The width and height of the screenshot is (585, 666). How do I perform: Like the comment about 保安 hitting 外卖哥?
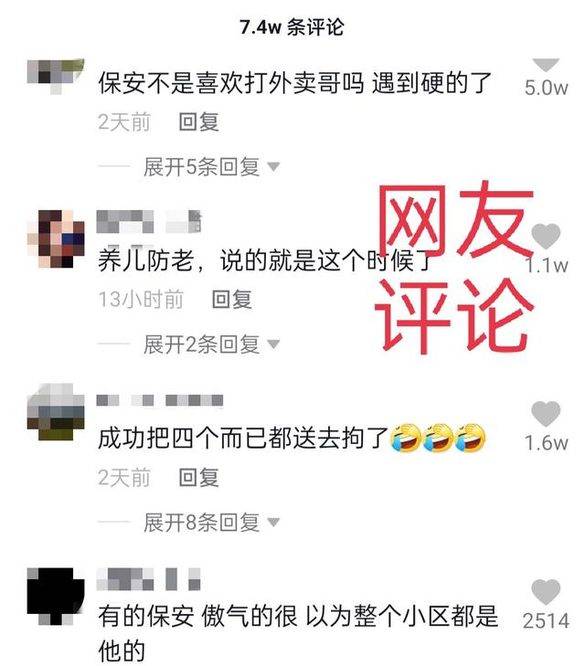546,65
